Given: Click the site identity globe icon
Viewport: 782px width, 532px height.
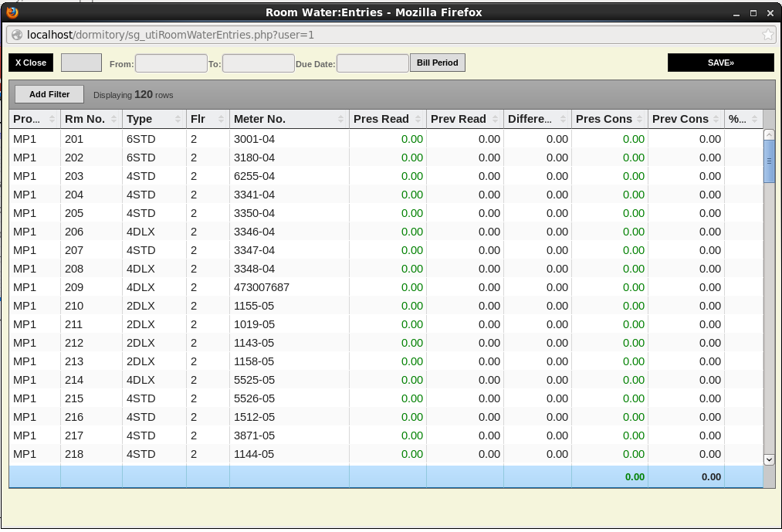Looking at the screenshot, I should 16,35.
